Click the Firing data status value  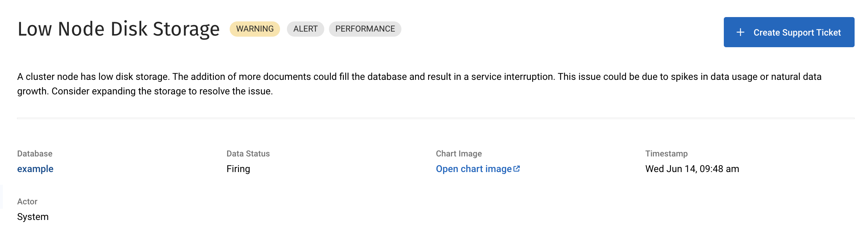coord(238,169)
